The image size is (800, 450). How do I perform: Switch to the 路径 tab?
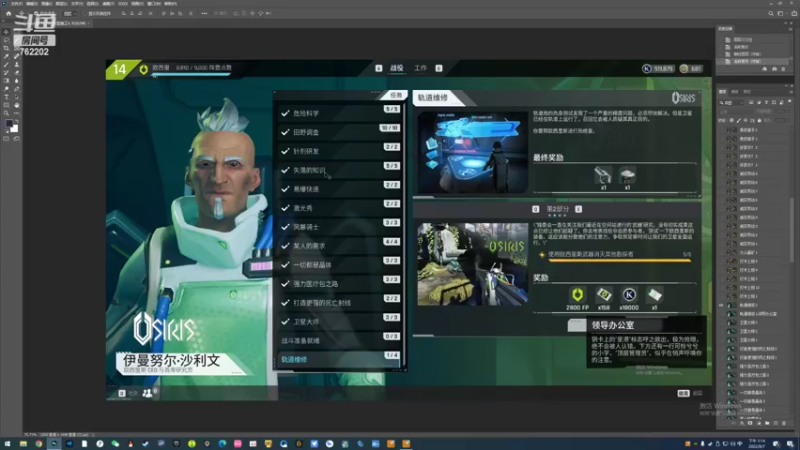tap(747, 92)
